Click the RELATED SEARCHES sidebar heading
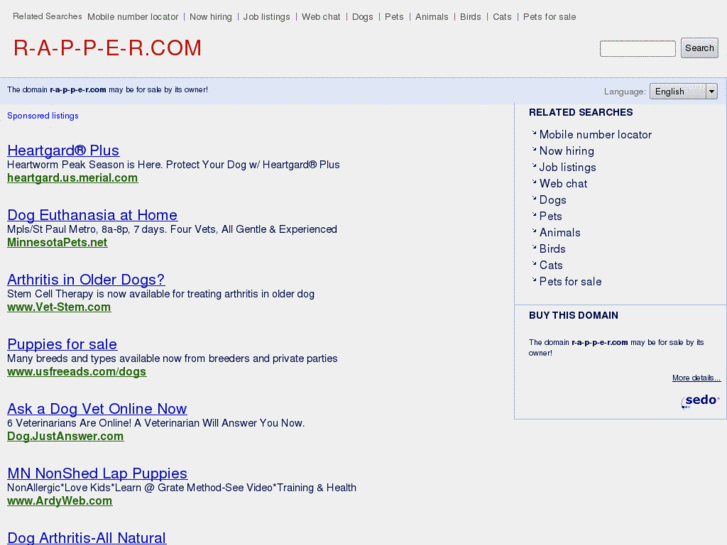Screen dimensions: 727x545 coord(580,112)
